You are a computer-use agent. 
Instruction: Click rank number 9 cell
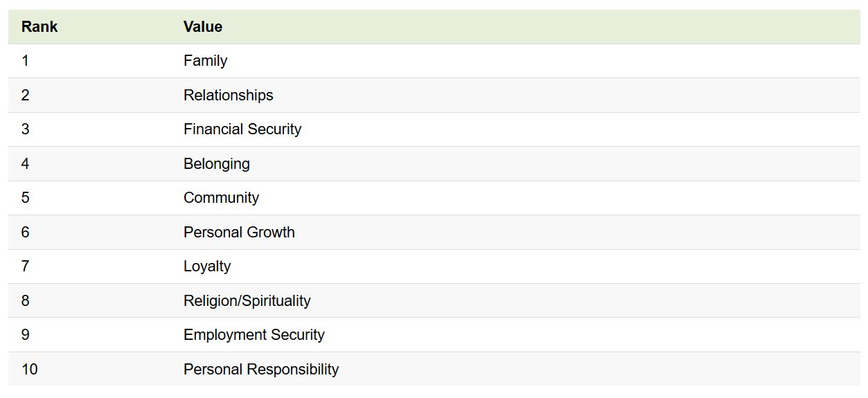coord(26,335)
